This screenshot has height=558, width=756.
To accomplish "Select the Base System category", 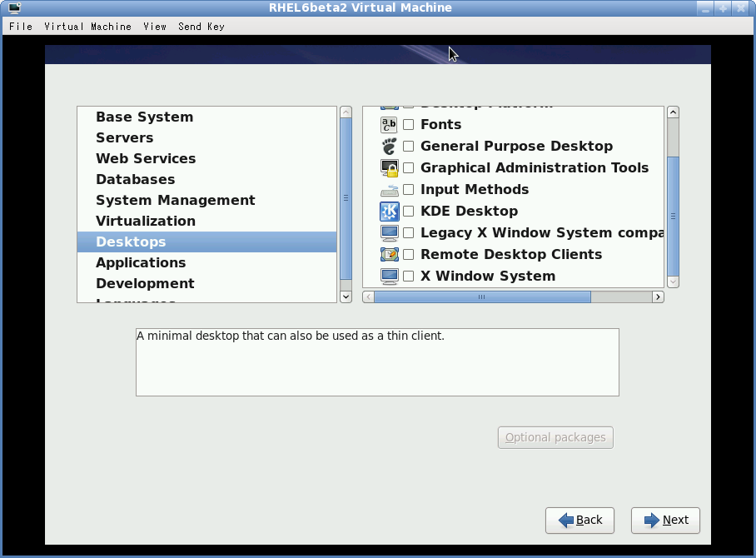I will [206, 117].
